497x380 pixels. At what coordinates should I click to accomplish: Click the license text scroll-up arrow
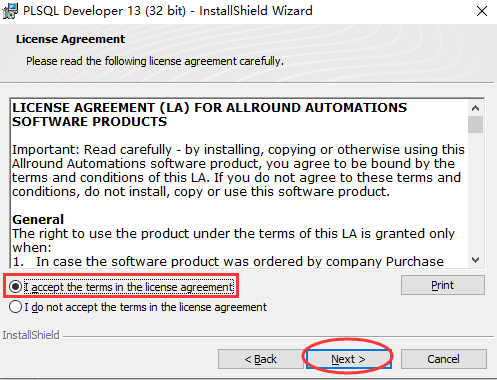point(476,108)
